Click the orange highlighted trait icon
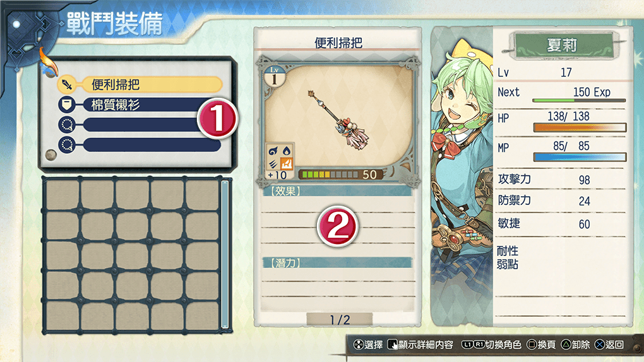The width and height of the screenshot is (644, 362). 286,164
